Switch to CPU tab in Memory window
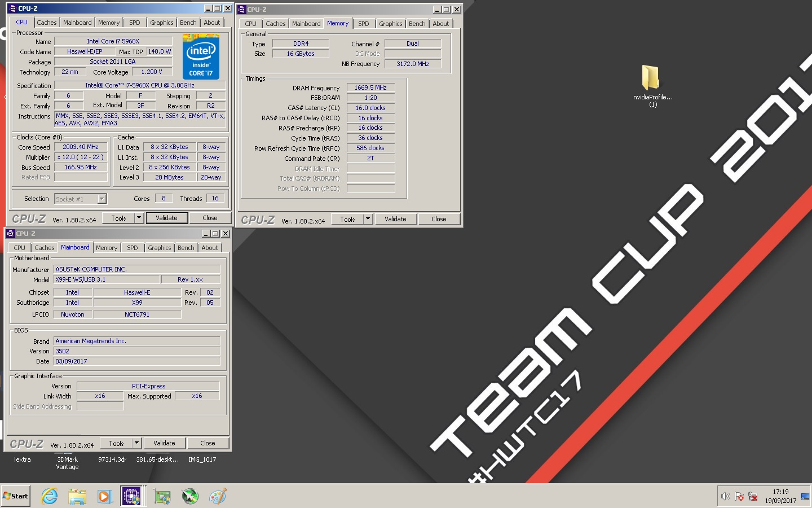This screenshot has height=508, width=812. point(251,24)
